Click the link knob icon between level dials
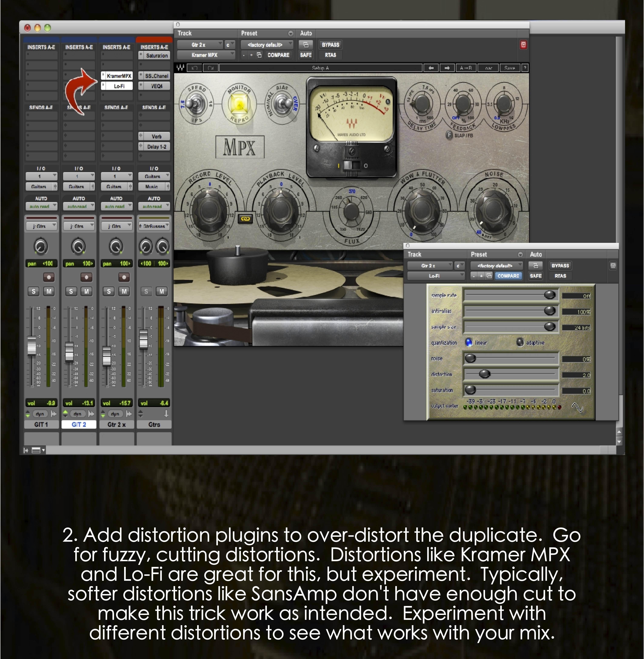This screenshot has width=644, height=659. tap(245, 219)
